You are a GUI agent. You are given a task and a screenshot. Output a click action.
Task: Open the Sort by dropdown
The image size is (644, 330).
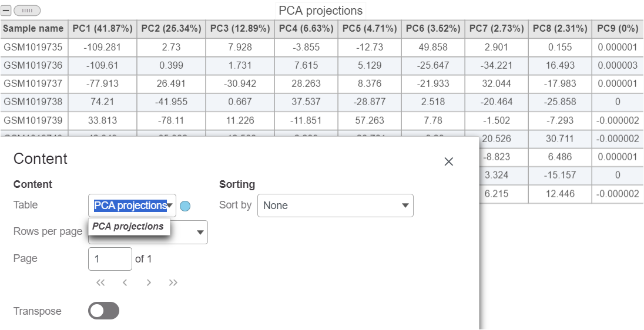335,206
